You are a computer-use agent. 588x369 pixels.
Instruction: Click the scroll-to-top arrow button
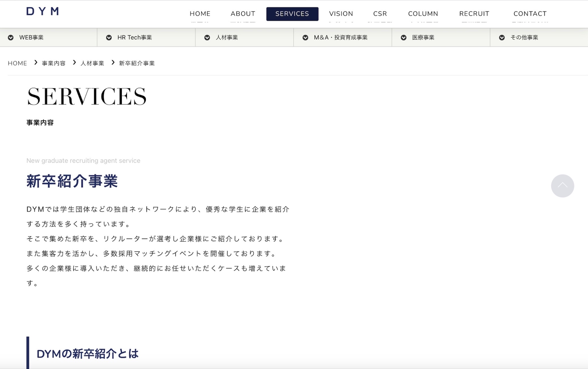coord(562,186)
